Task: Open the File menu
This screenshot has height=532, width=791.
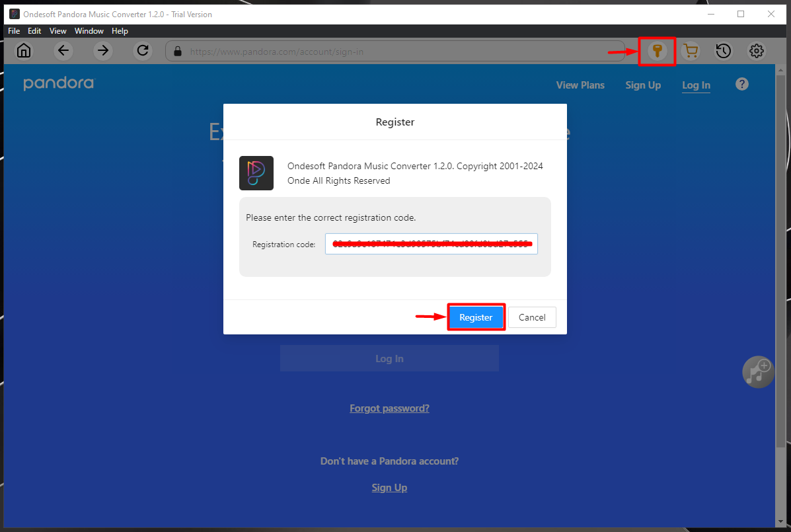Action: click(14, 31)
